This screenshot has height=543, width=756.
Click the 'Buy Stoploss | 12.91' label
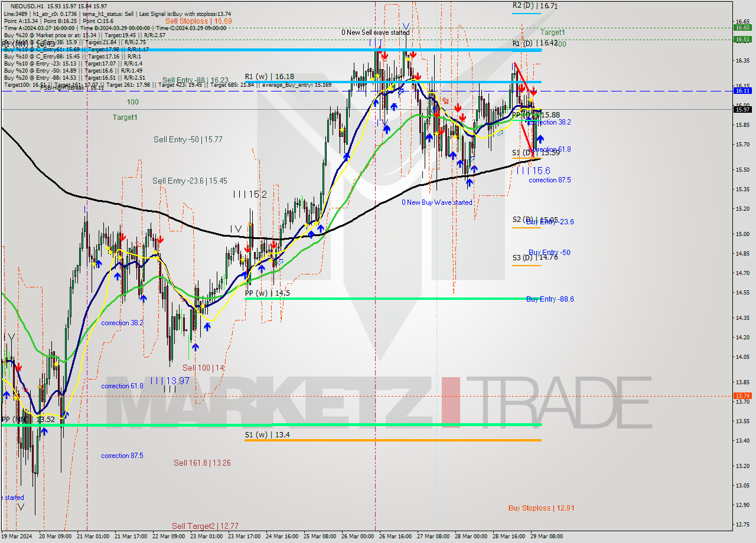(542, 508)
